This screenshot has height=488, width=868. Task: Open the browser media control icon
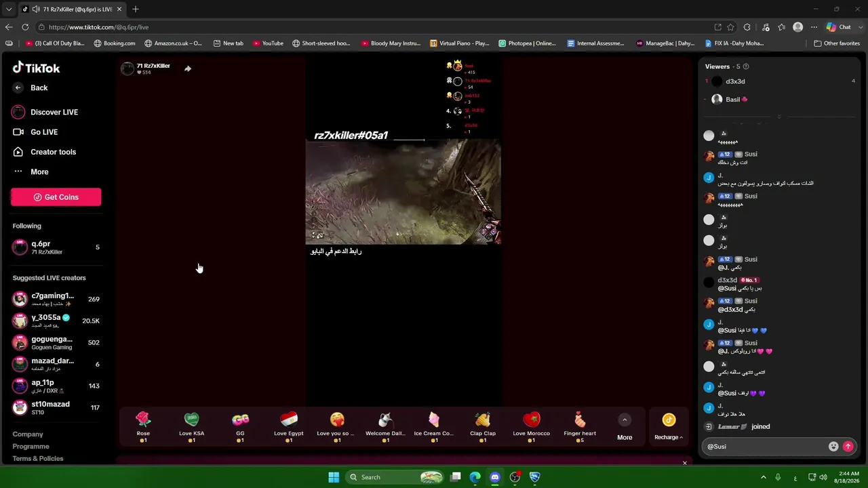[766, 27]
